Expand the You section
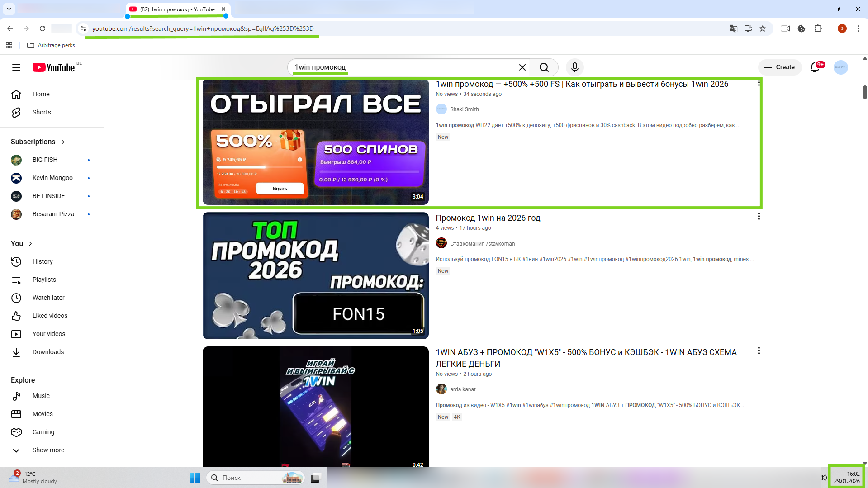Image resolution: width=868 pixels, height=488 pixels. [22, 243]
